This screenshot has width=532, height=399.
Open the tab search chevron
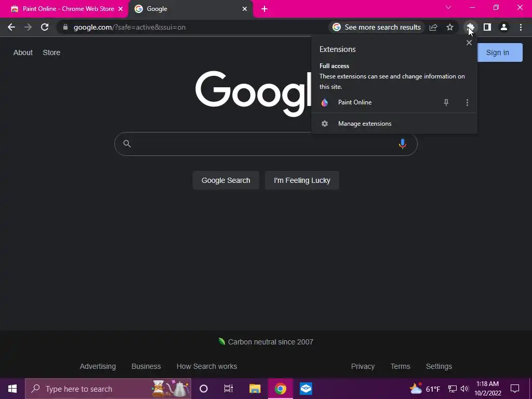(448, 7)
